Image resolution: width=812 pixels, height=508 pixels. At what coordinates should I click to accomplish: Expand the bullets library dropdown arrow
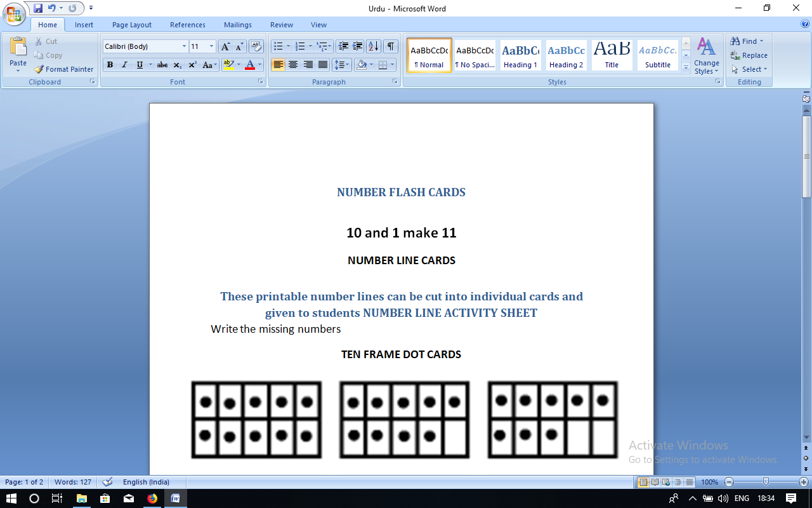click(288, 46)
